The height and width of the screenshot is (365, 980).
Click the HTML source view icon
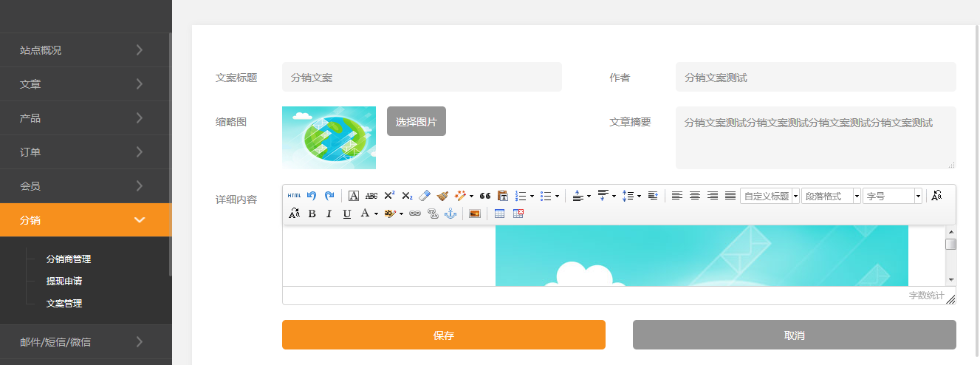pos(294,196)
